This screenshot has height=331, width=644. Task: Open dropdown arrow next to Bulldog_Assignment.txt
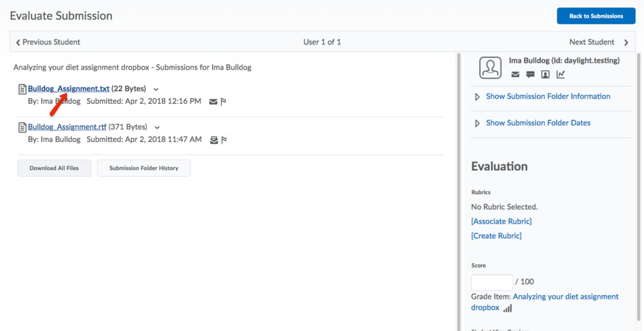click(x=156, y=89)
